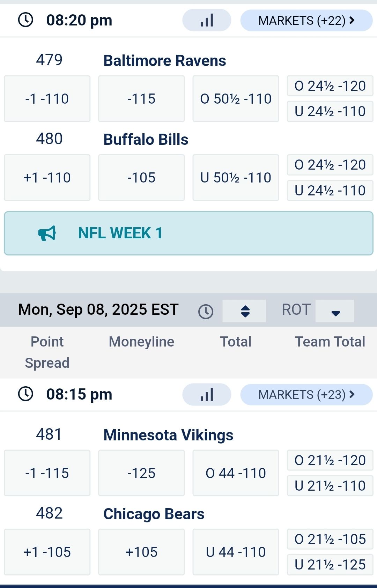The height and width of the screenshot is (588, 377).
Task: Open stats chart for Ravens-Bills game
Action: [x=207, y=20]
